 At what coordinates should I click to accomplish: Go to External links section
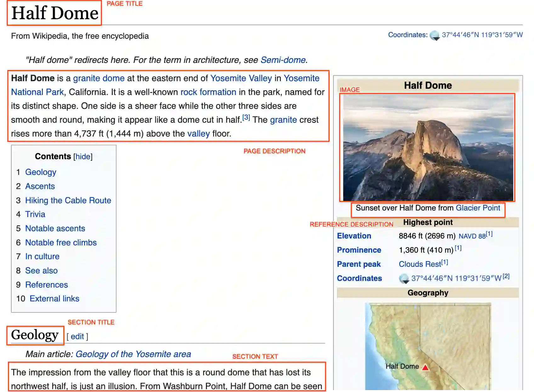coord(54,299)
